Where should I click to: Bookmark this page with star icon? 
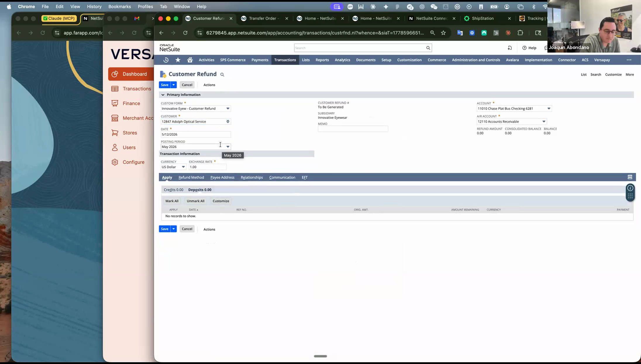pyautogui.click(x=443, y=33)
